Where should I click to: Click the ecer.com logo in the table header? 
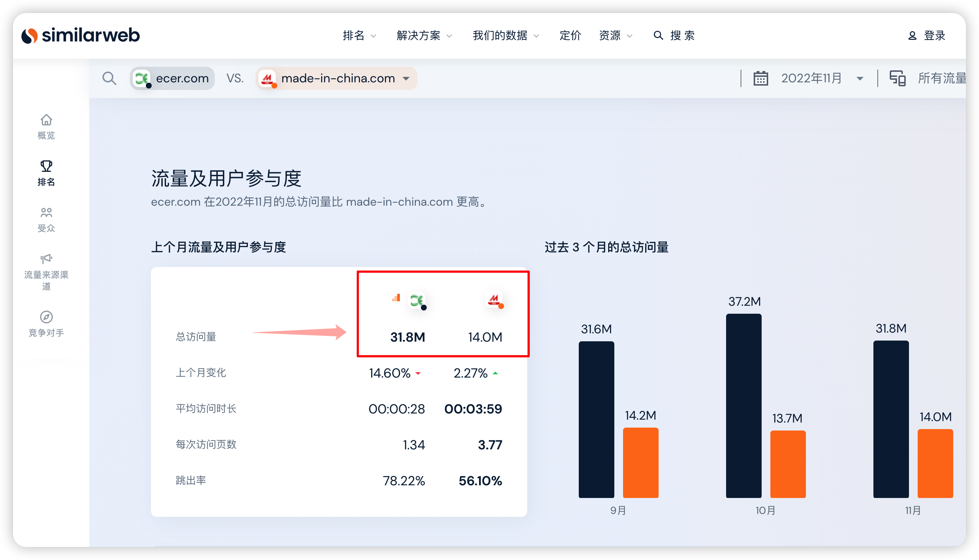(x=417, y=300)
